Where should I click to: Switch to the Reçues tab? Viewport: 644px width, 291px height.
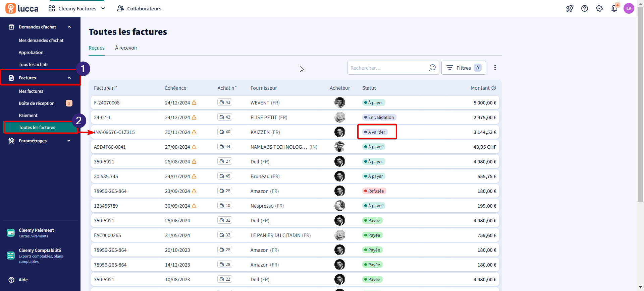pos(97,48)
